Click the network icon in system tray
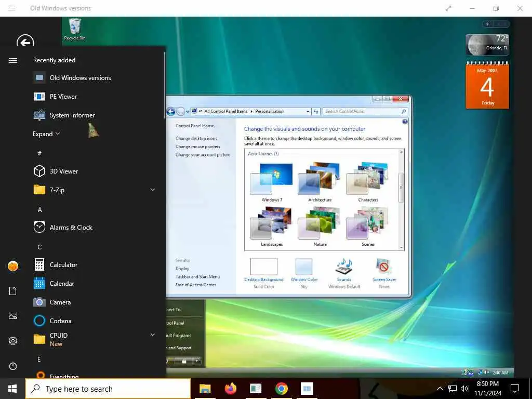This screenshot has height=399, width=532. 453,389
